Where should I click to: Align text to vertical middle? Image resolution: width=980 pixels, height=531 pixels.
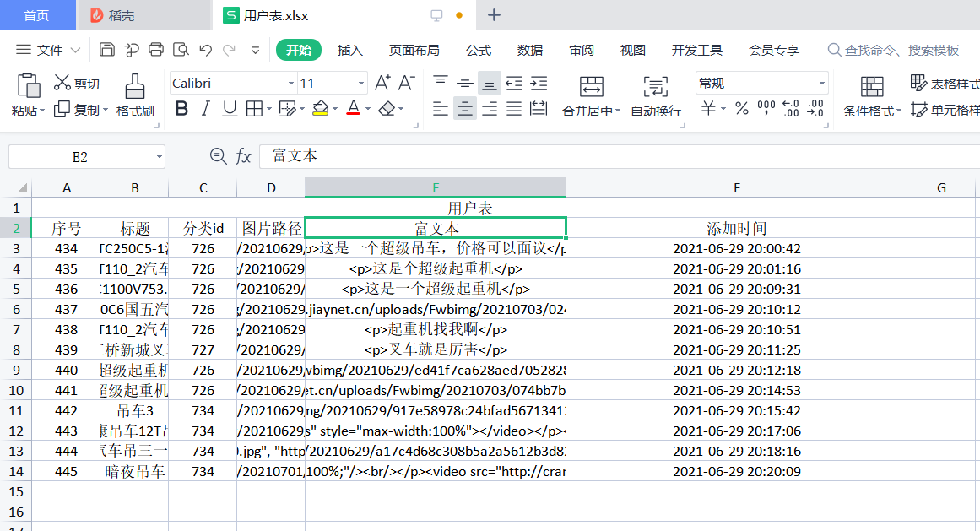click(x=464, y=83)
